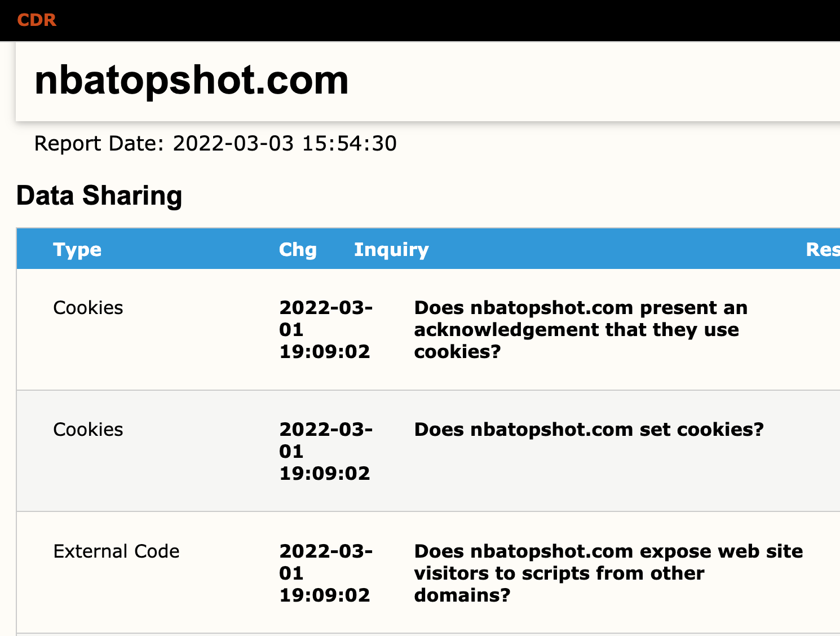Click the 'scripts from other domains?' inquiry
Viewport: 840px width, 636px height.
(608, 573)
